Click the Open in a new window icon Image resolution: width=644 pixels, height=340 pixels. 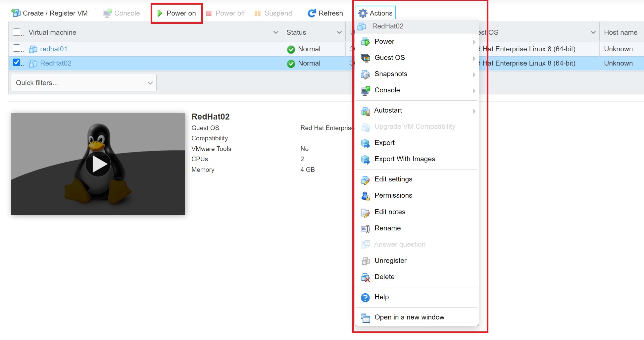366,318
